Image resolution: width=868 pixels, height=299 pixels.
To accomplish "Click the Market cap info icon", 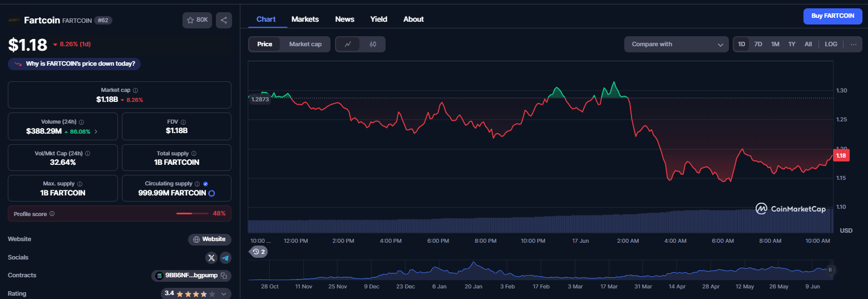I will (x=135, y=90).
